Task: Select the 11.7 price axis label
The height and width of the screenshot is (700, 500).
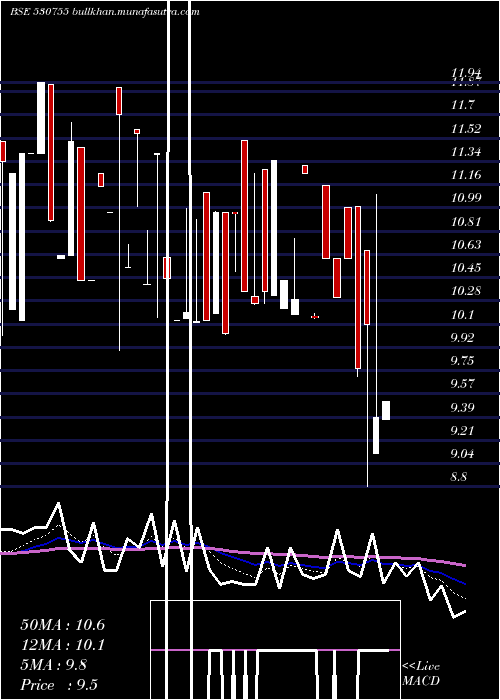Action: pyautogui.click(x=462, y=105)
